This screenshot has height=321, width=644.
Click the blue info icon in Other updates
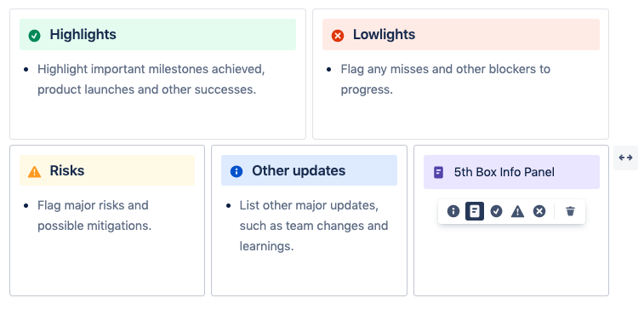click(x=237, y=171)
